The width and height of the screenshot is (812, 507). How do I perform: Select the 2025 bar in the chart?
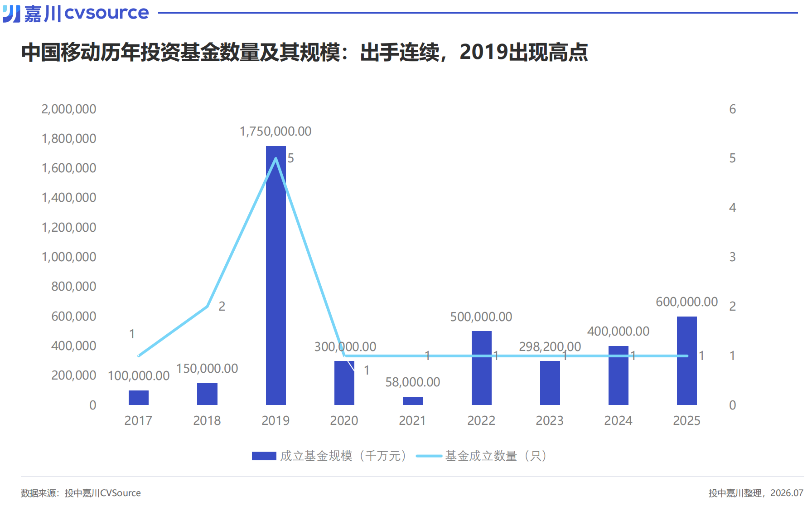[x=686, y=361]
